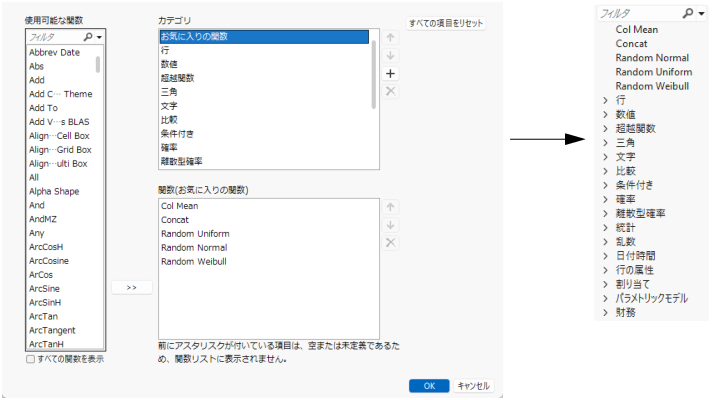Move favorite function down with arrow icon
The height and width of the screenshot is (400, 712).
390,225
